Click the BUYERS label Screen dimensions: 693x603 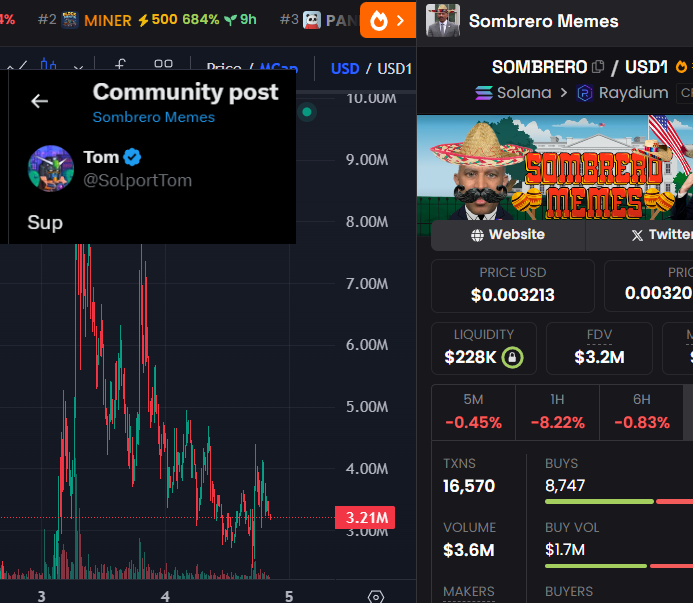[569, 592]
